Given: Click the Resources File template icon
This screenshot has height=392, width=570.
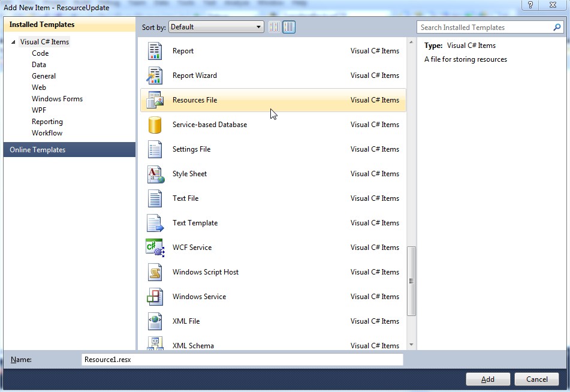Looking at the screenshot, I should (x=155, y=100).
